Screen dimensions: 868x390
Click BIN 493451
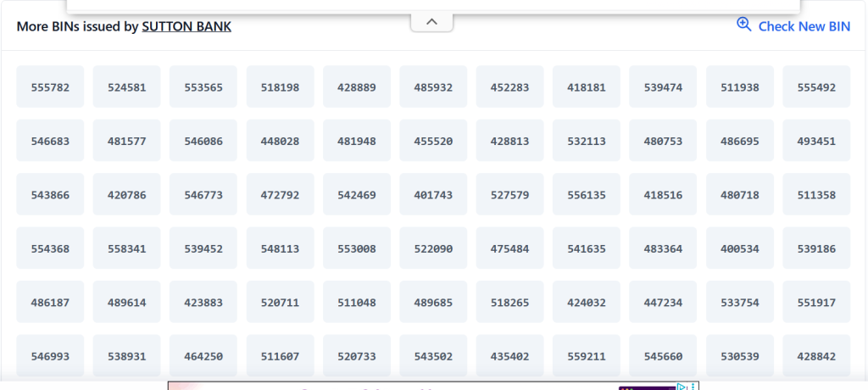(x=816, y=141)
